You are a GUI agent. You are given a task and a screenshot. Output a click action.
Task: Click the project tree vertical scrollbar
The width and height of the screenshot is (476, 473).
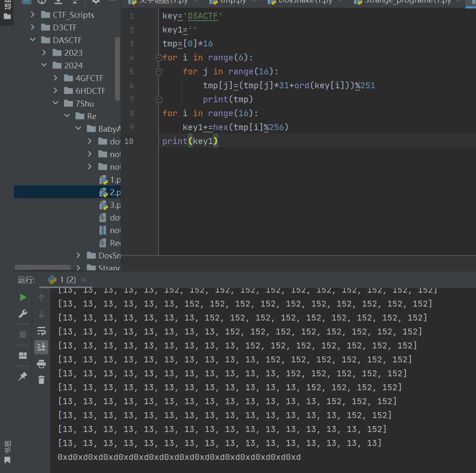(118, 68)
